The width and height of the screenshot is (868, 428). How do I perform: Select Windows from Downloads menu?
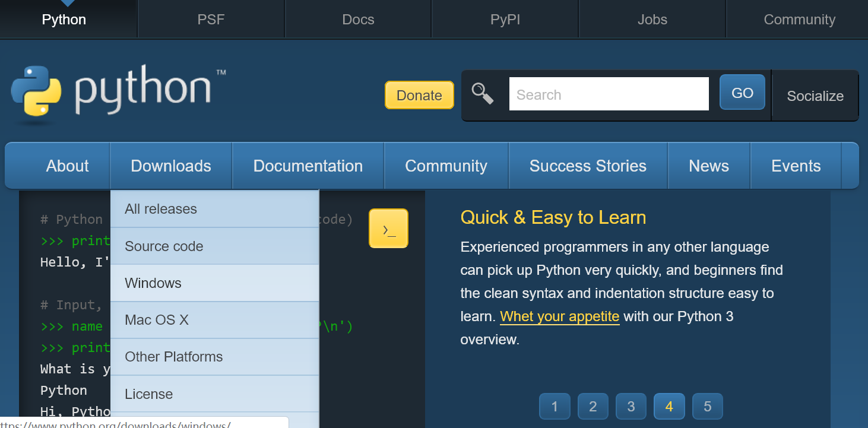[153, 283]
